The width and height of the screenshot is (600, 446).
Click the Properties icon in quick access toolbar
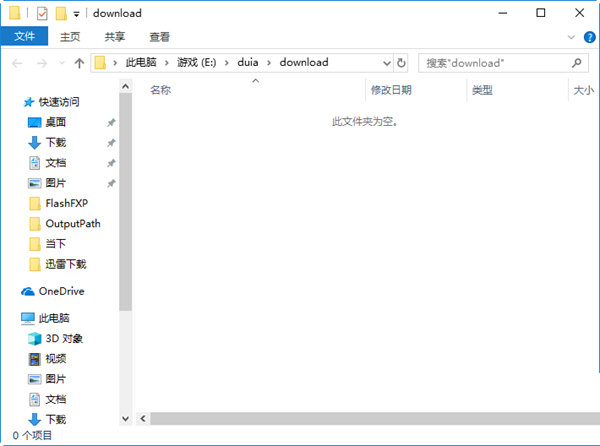click(x=42, y=14)
